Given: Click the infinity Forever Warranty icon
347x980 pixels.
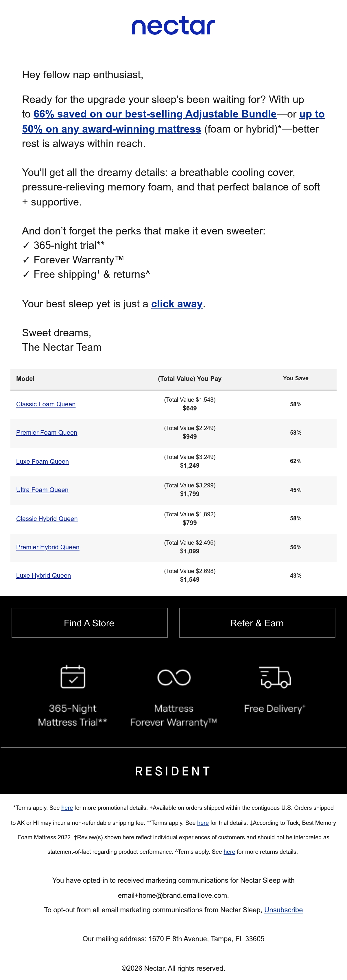Looking at the screenshot, I should click(x=174, y=677).
